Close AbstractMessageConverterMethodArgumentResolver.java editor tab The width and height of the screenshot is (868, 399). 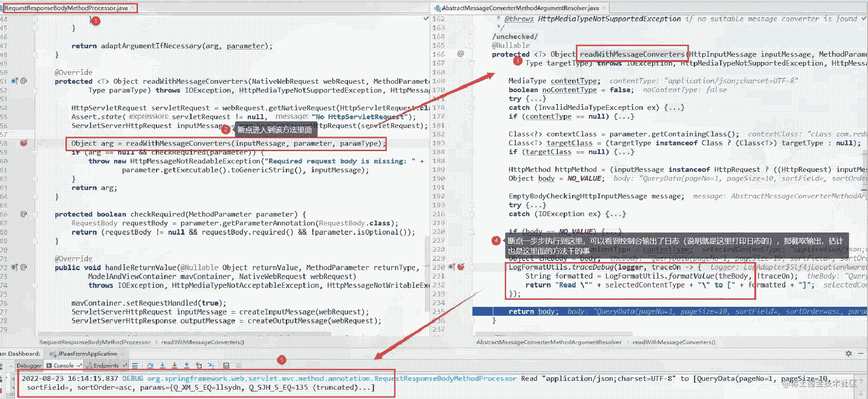click(x=604, y=8)
